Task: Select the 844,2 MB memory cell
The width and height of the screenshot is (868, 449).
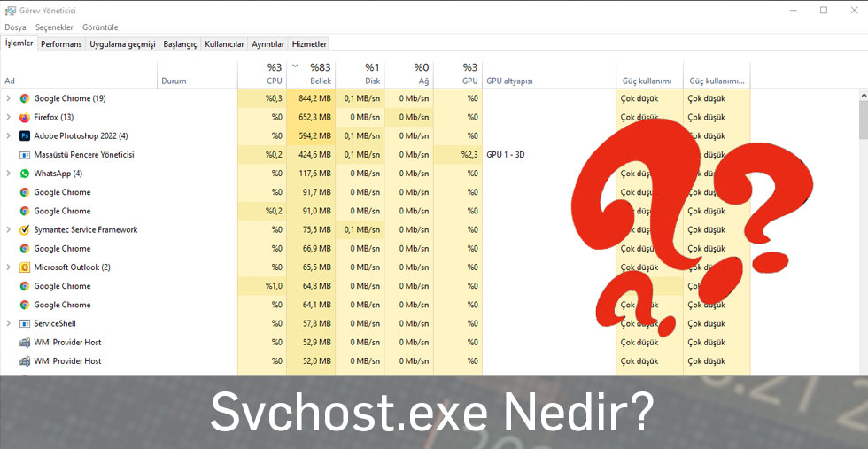Action: [x=311, y=98]
